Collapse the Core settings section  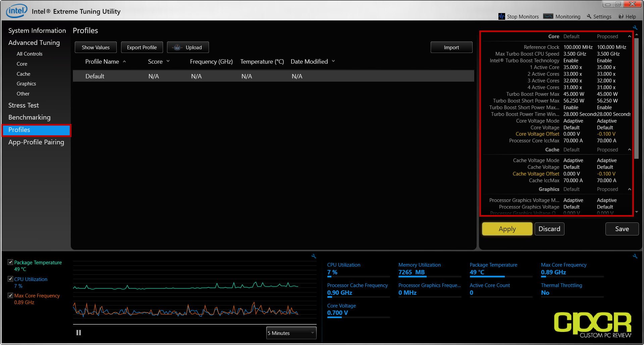(x=629, y=36)
